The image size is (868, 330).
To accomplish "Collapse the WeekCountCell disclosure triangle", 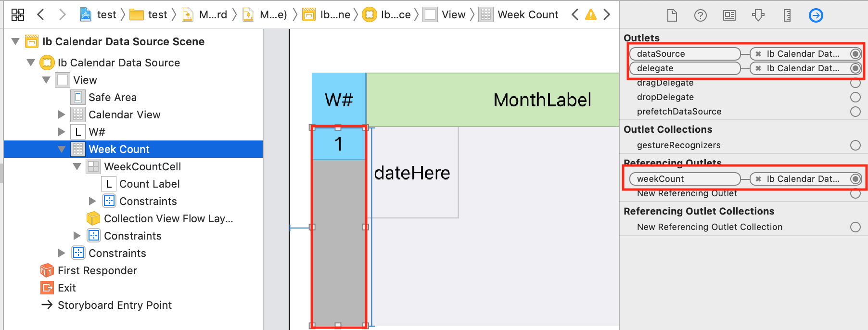I will pos(77,166).
